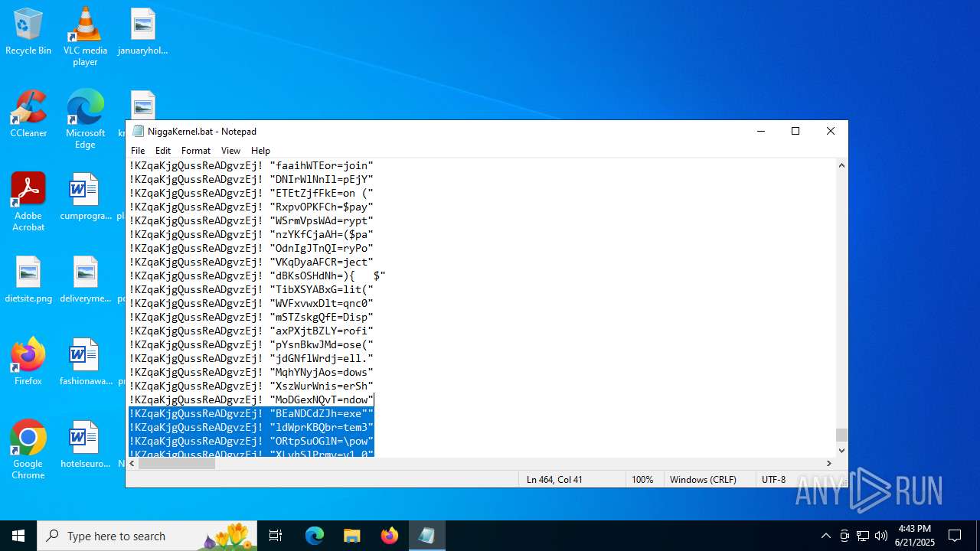This screenshot has height=551, width=980.
Task: Open Adobe Acrobat desktop shortcut
Action: tap(28, 202)
